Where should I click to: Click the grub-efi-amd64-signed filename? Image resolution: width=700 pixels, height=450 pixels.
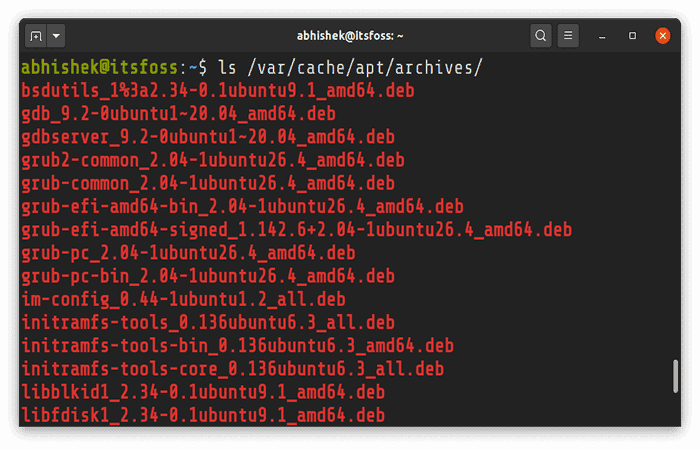[296, 230]
